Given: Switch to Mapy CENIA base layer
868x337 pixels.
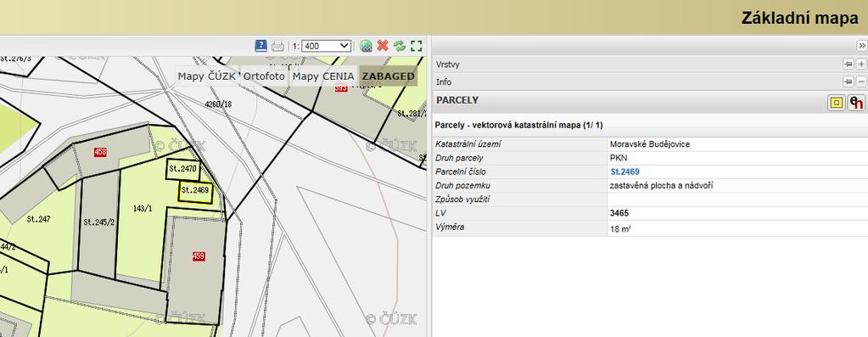Looking at the screenshot, I should coord(323,76).
